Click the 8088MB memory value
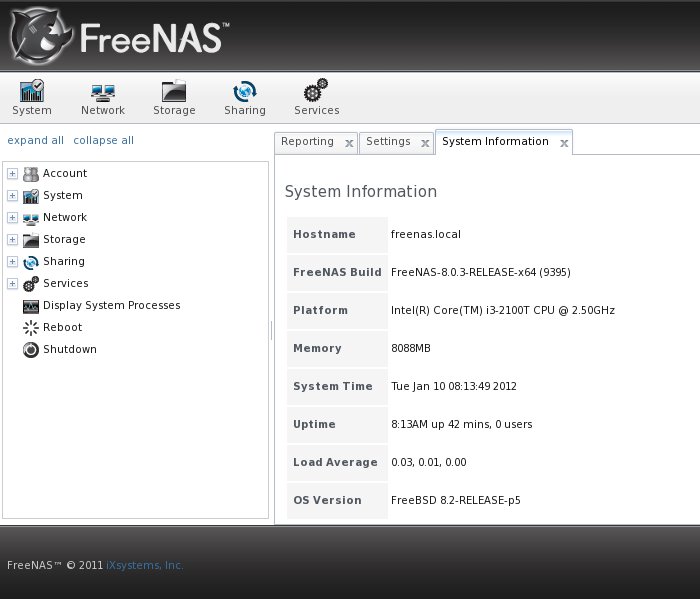The width and height of the screenshot is (700, 599). (411, 348)
